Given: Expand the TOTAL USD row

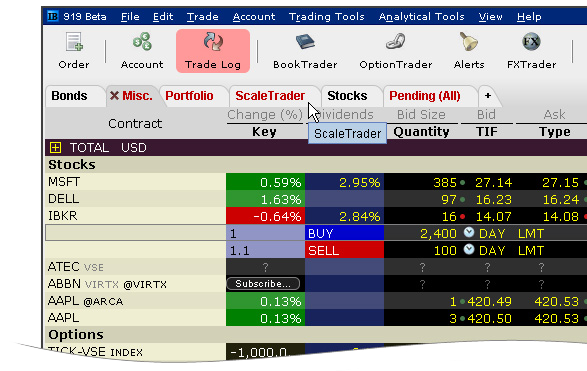Looking at the screenshot, I should coord(55,148).
